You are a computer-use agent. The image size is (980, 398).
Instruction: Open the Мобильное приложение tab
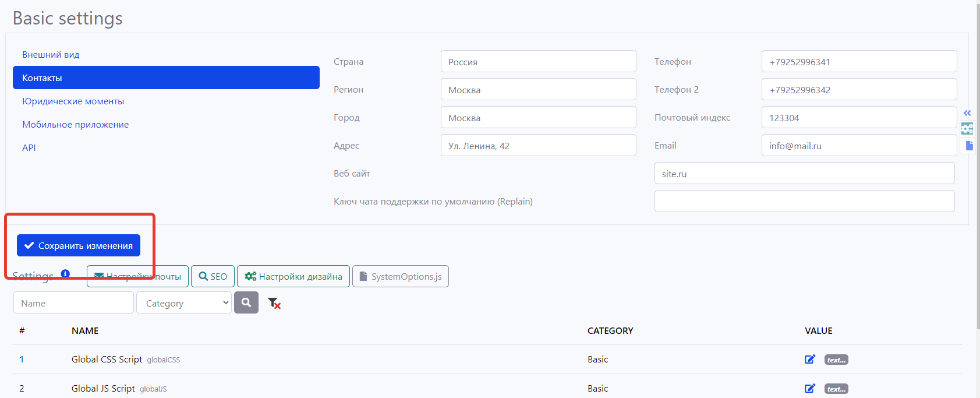75,125
